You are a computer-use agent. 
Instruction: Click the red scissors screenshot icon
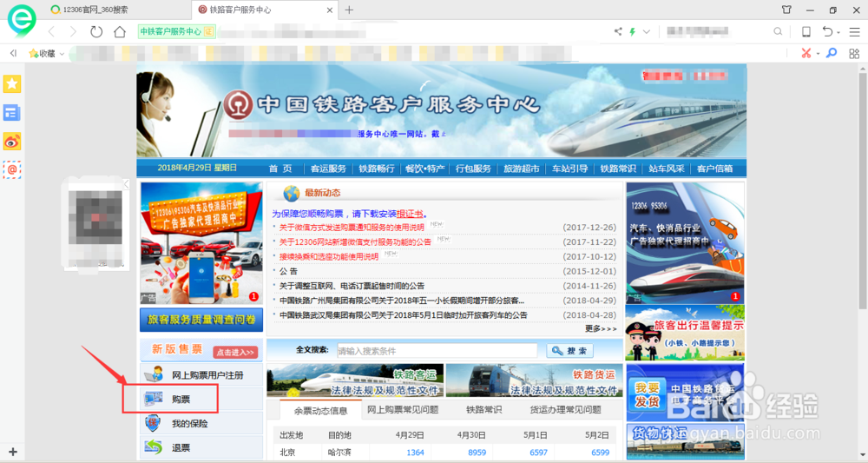[x=806, y=53]
